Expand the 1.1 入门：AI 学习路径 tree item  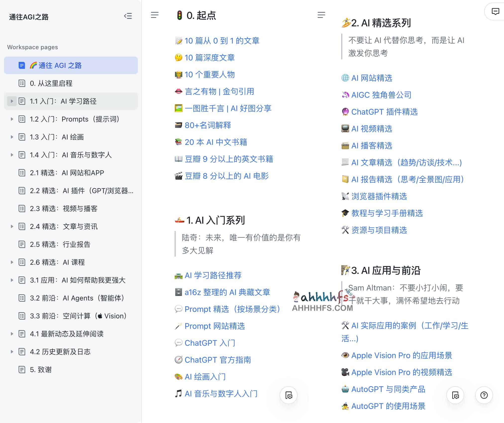coord(12,101)
